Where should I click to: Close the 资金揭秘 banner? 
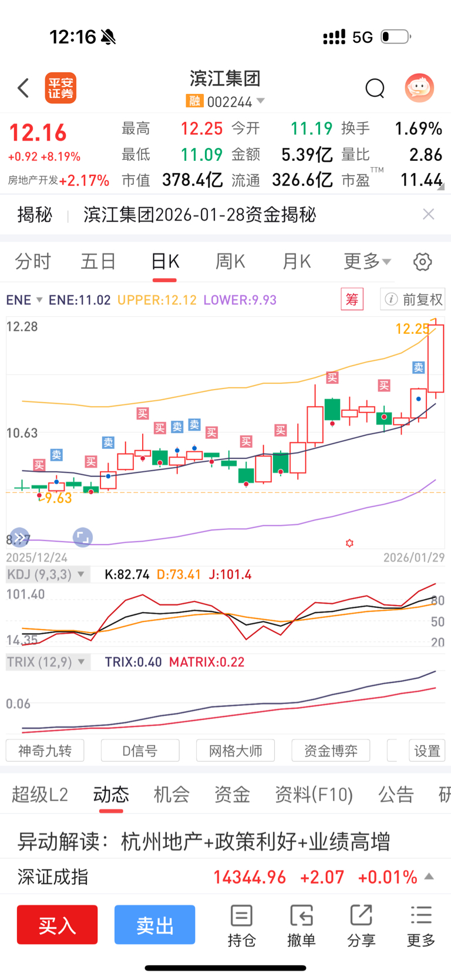pyautogui.click(x=429, y=214)
